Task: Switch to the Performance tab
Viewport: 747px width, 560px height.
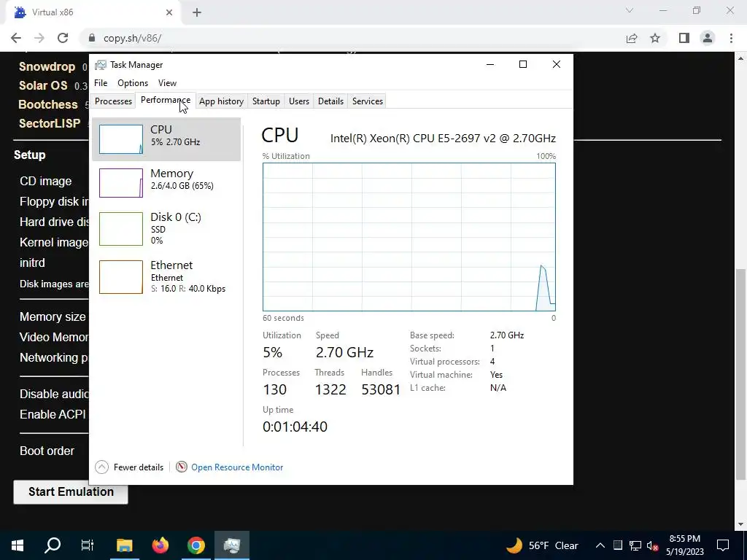Action: click(166, 100)
